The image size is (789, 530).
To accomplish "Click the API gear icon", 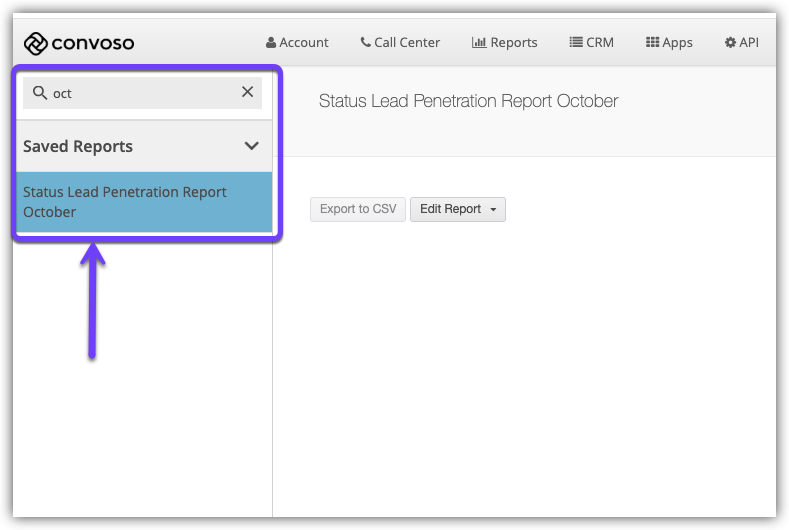I will pos(729,43).
